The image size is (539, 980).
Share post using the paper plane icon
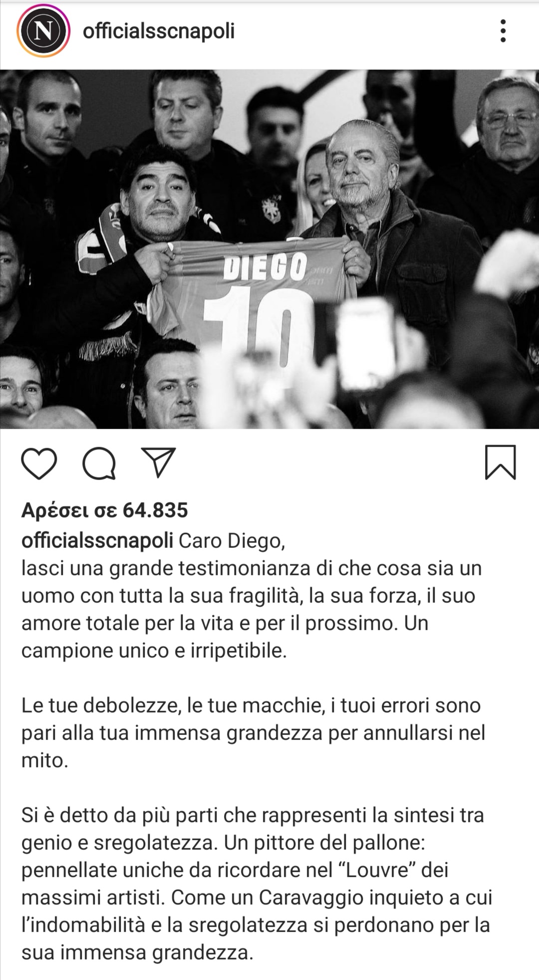[159, 463]
